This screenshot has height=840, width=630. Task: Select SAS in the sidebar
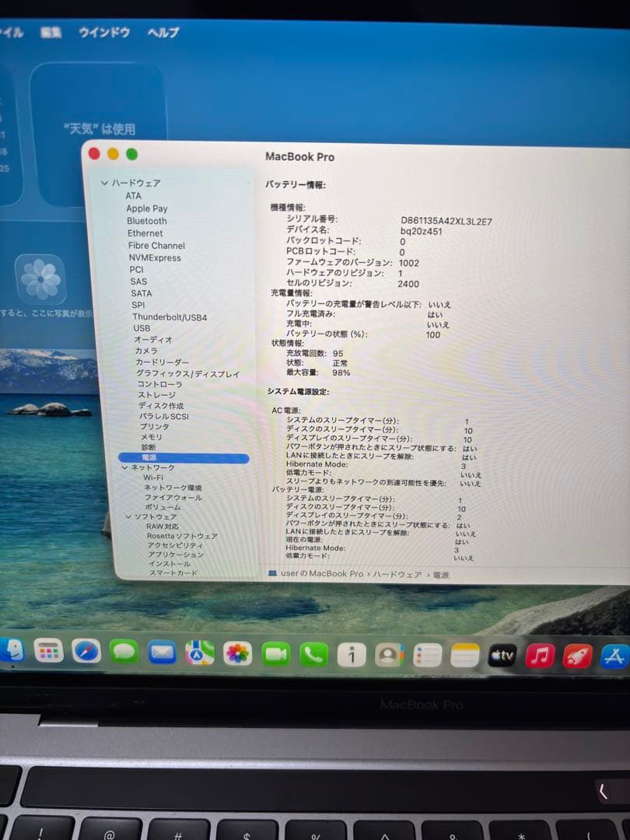click(x=138, y=282)
